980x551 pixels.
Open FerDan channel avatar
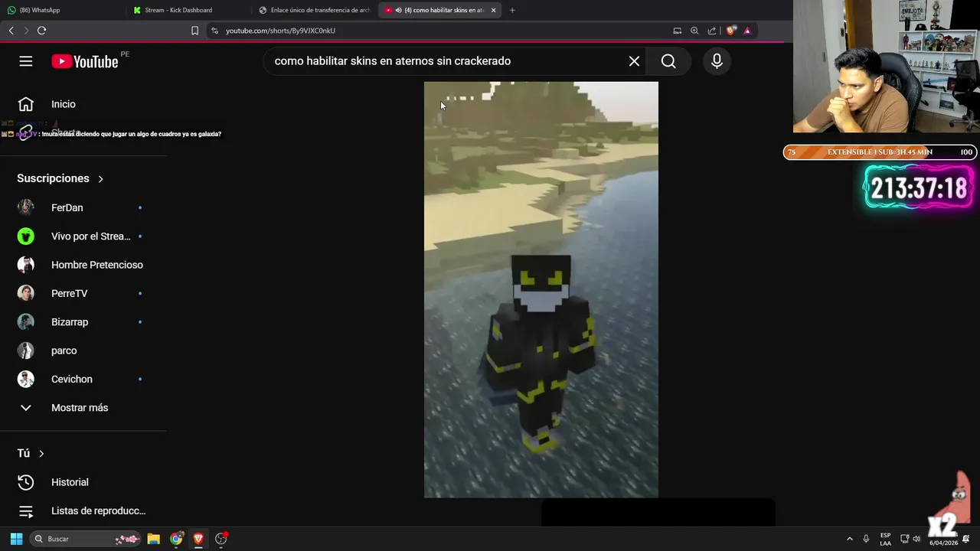(x=26, y=207)
